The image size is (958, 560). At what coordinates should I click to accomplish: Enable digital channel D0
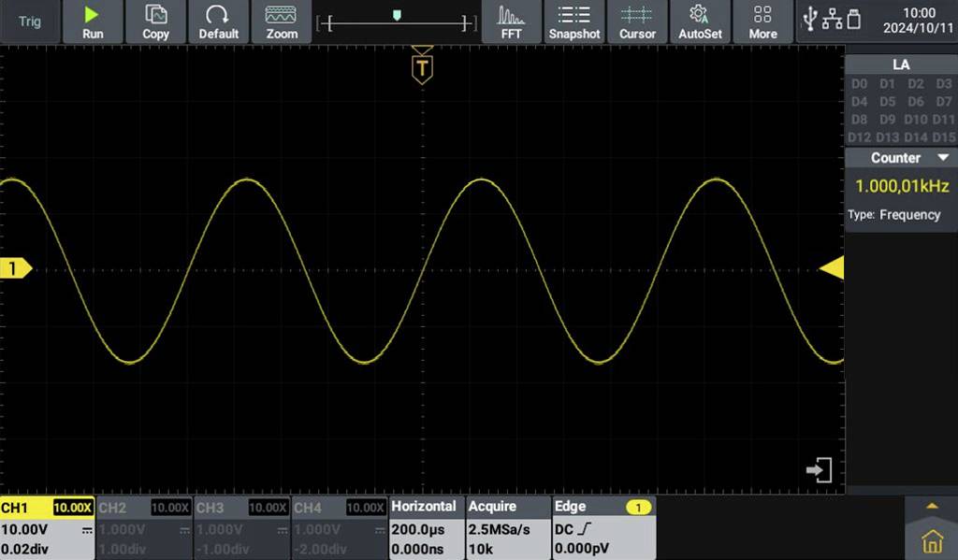click(x=859, y=83)
